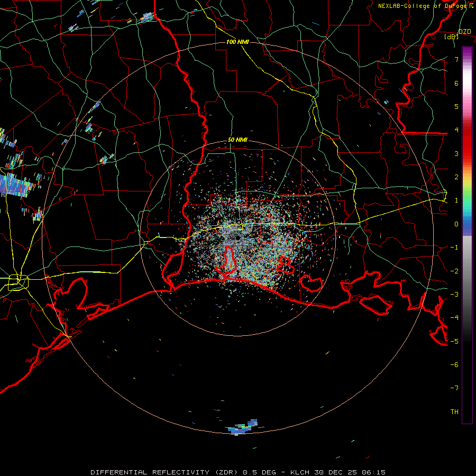This screenshot has width=476, height=476.
Task: Click the Differential Reflectivity title caption
Action: 238,472
